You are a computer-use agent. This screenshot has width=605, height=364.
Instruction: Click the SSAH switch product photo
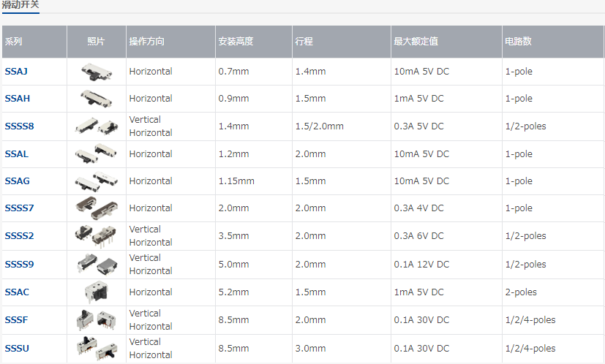(95, 99)
